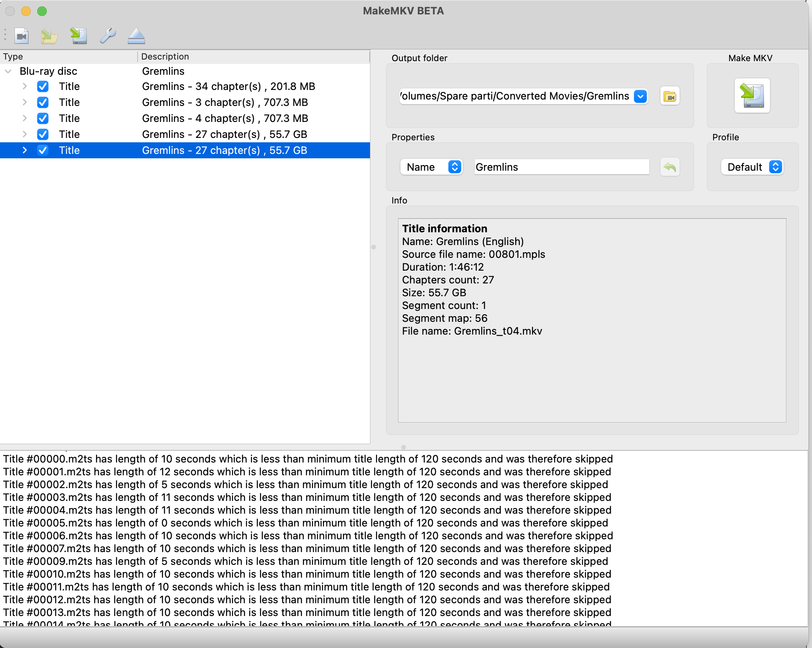812x648 pixels.
Task: Expand the 3 chapter(s) title row
Action: coord(25,102)
